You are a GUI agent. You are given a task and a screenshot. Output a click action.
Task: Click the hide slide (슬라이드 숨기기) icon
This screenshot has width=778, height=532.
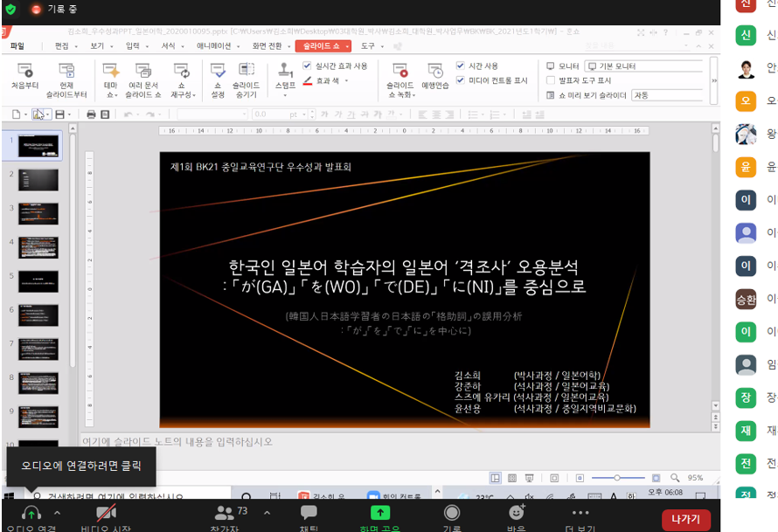pos(246,75)
